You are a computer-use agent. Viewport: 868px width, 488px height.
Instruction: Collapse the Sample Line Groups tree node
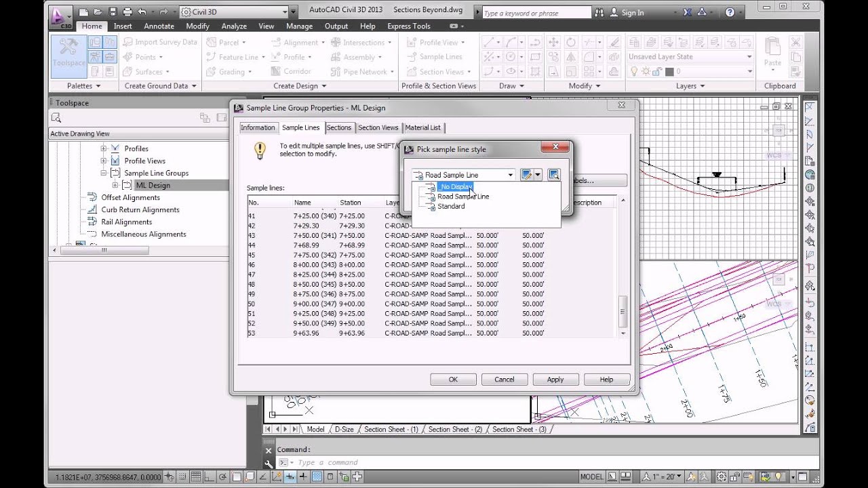click(x=104, y=173)
